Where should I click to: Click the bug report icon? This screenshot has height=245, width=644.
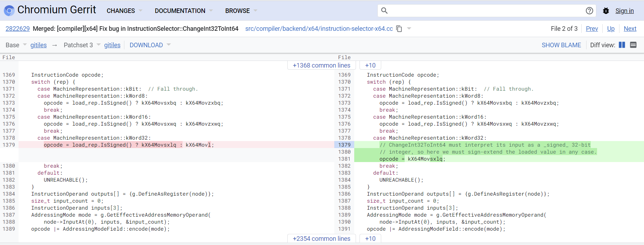pos(606,11)
